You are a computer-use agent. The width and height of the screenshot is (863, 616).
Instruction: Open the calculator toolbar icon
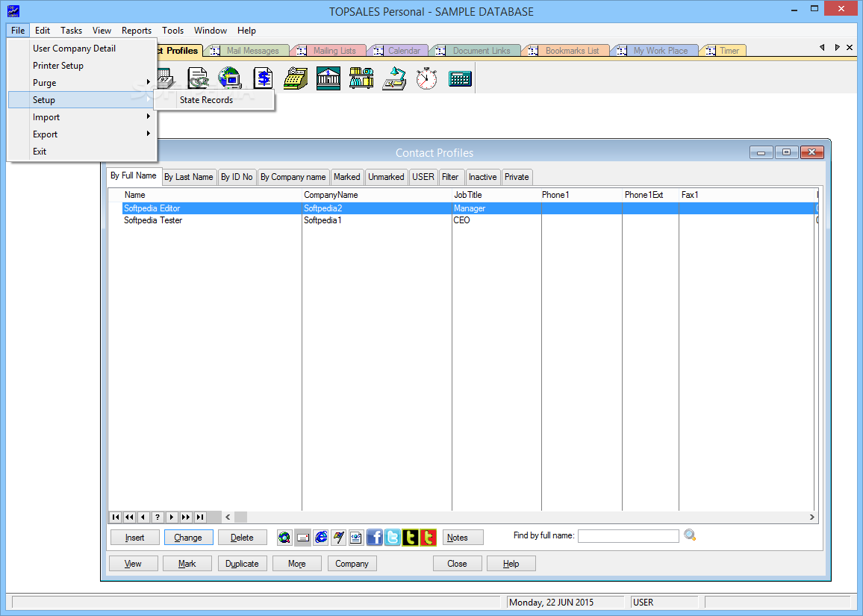pyautogui.click(x=460, y=78)
